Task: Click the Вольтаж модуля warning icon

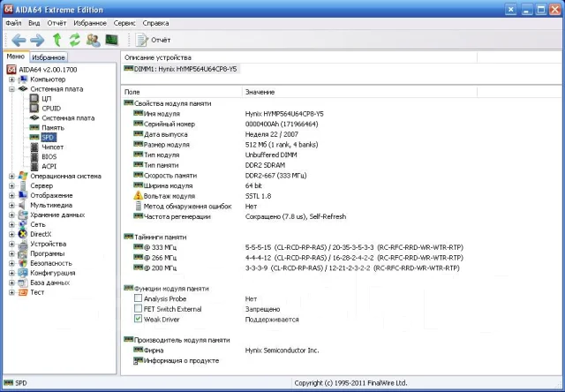Action: (x=138, y=196)
